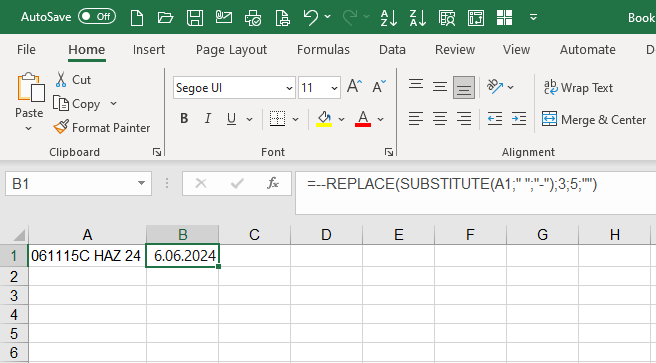656x363 pixels.
Task: Open underline style dropdown arrow
Action: pos(250,119)
